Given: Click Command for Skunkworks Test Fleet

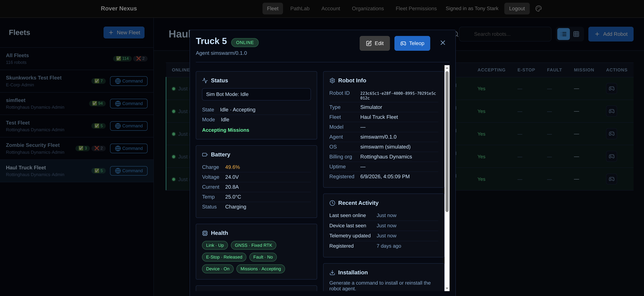Looking at the screenshot, I should pyautogui.click(x=129, y=81).
